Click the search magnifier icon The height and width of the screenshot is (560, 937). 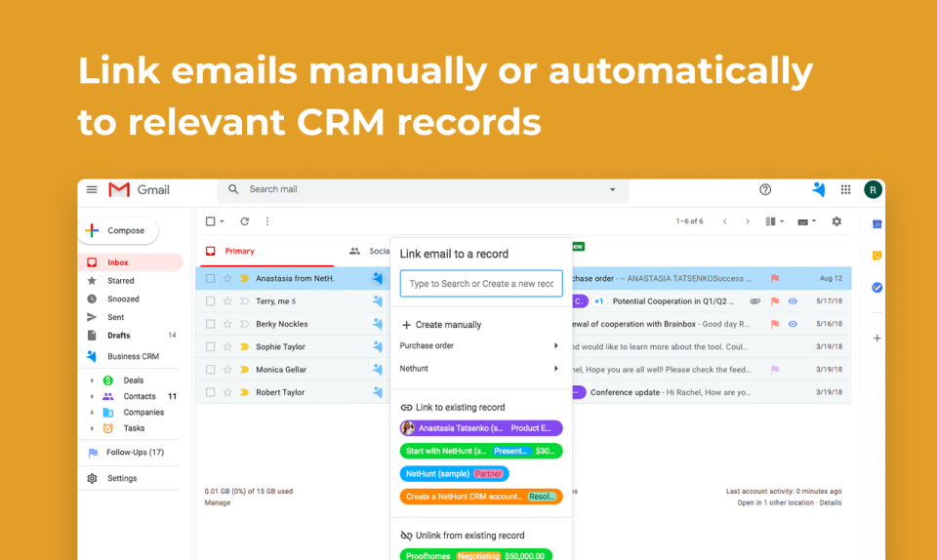[x=233, y=189]
